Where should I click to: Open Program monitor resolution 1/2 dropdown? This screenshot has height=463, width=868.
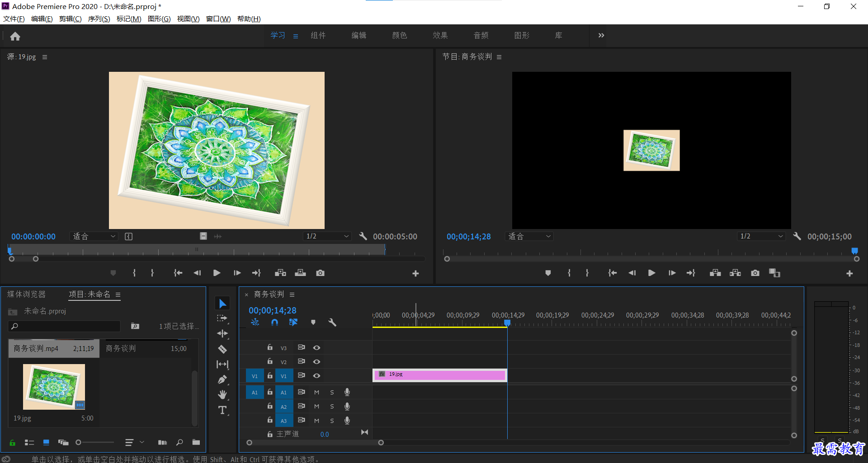(x=761, y=236)
